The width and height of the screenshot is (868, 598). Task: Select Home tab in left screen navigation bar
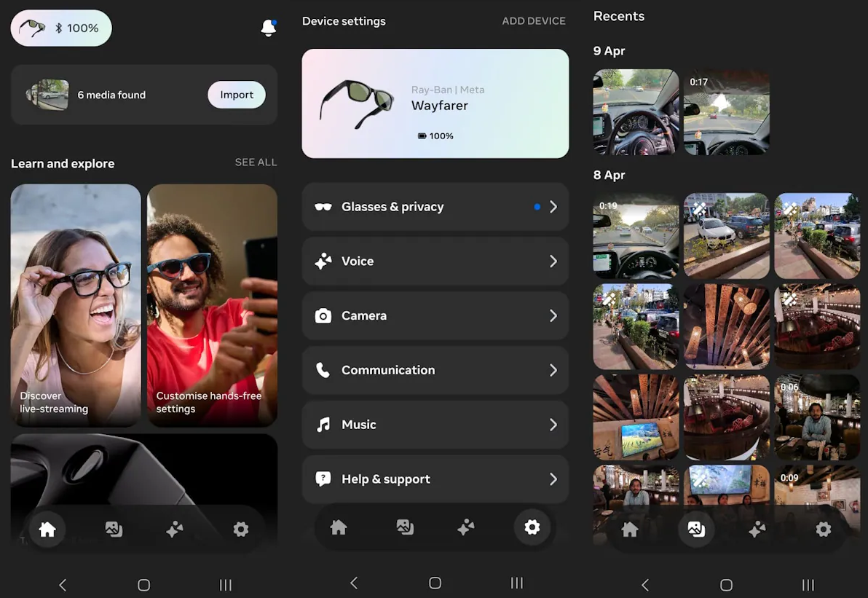click(x=47, y=530)
